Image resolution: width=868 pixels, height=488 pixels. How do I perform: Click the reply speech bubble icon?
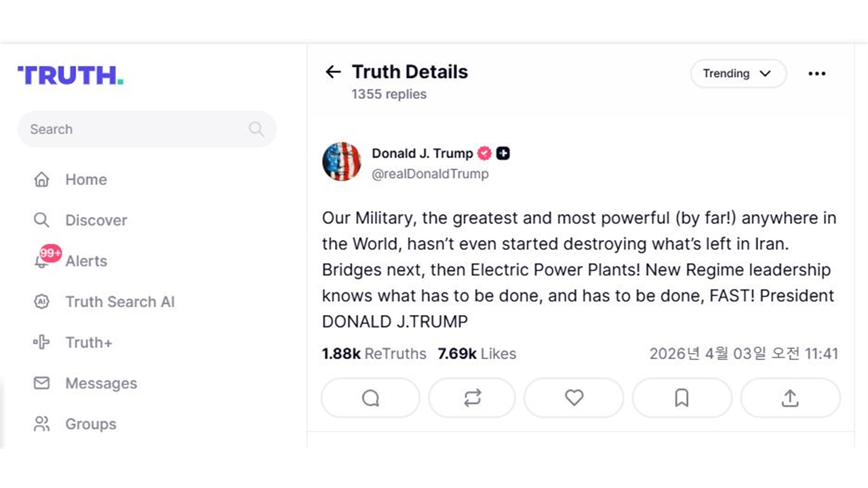coord(370,398)
